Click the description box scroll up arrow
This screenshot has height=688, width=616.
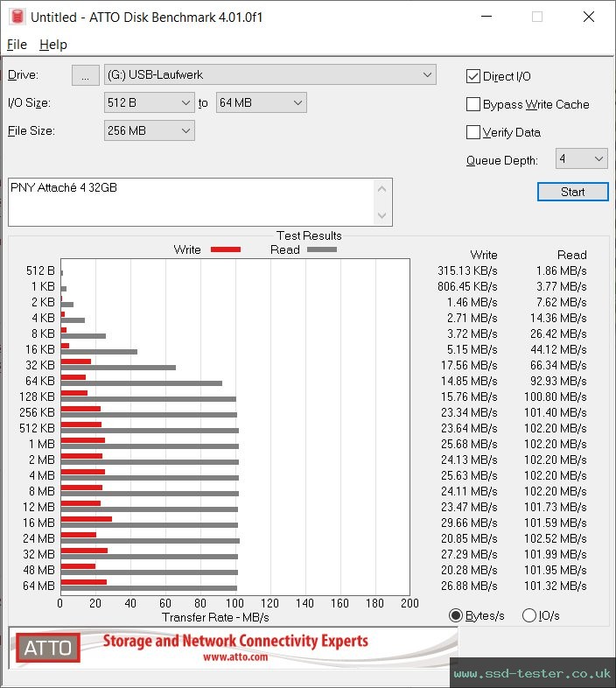point(381,190)
